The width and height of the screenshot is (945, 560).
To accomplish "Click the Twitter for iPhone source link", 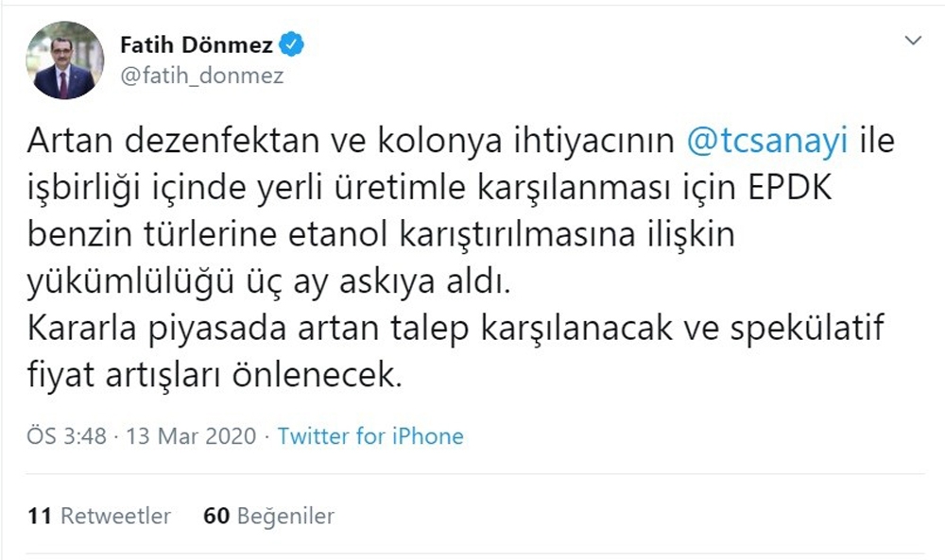I will (369, 436).
